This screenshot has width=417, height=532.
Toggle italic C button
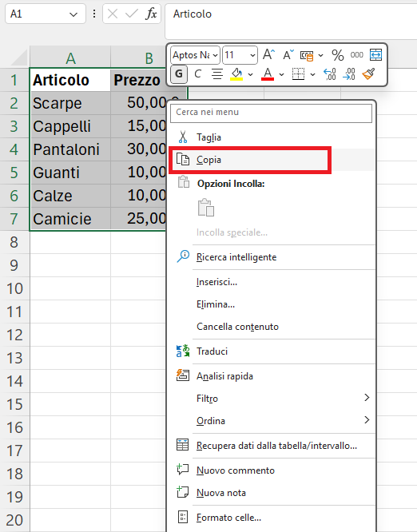pos(198,73)
